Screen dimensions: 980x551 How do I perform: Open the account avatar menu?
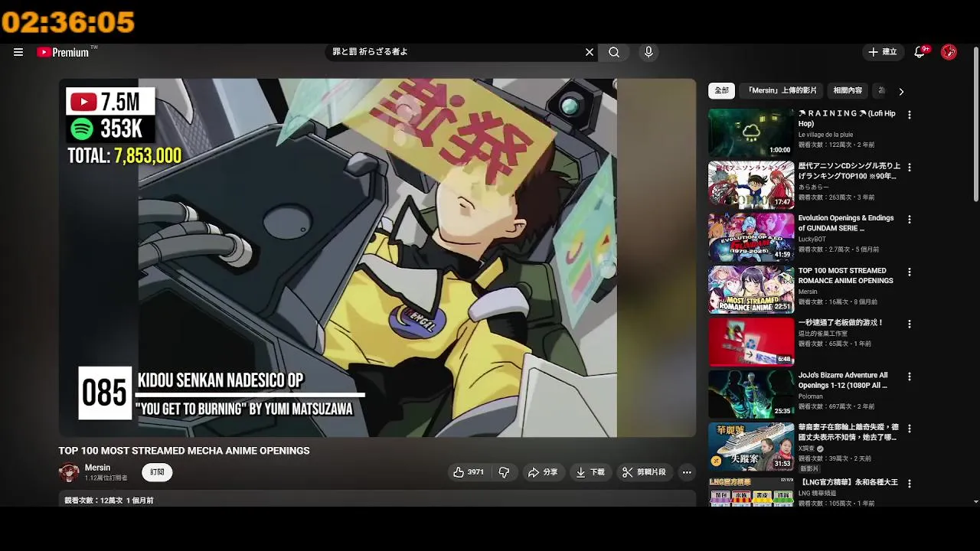click(949, 52)
